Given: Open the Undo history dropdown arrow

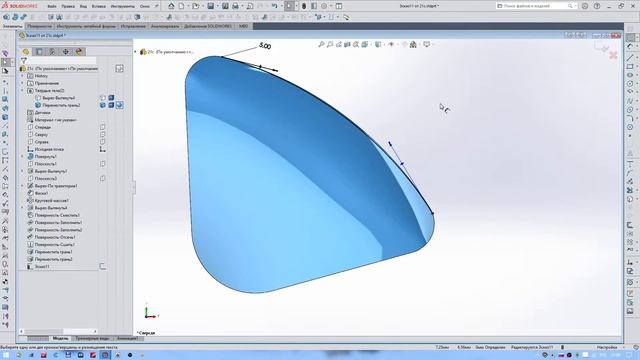Looking at the screenshot, I should (x=281, y=6).
